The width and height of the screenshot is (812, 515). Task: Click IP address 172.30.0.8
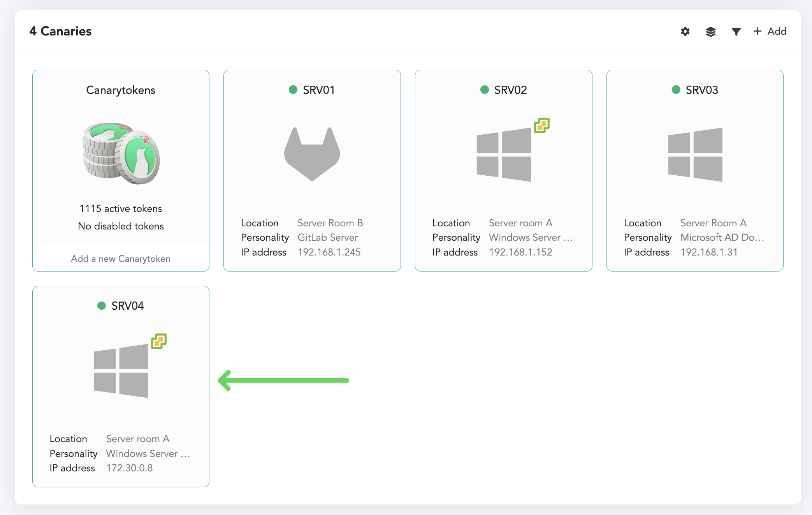130,468
